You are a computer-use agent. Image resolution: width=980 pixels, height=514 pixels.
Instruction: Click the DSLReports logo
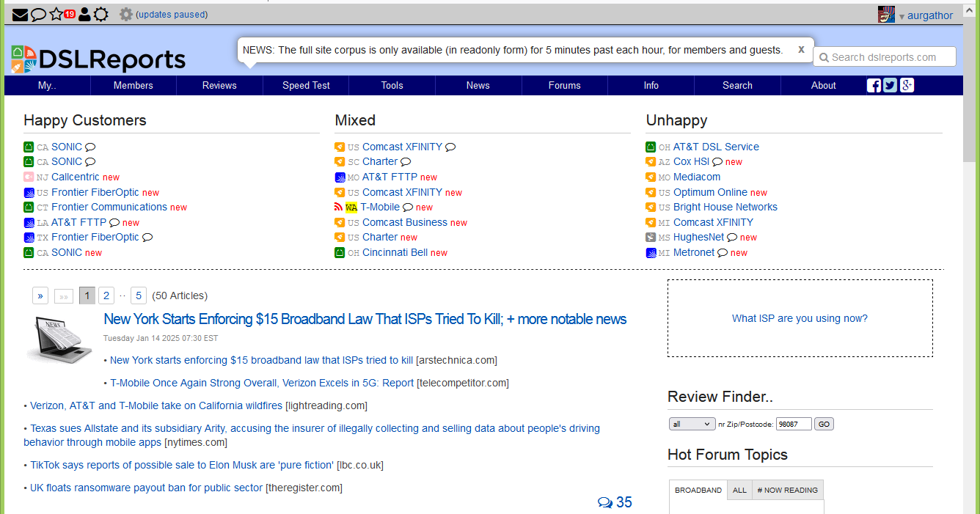click(99, 59)
